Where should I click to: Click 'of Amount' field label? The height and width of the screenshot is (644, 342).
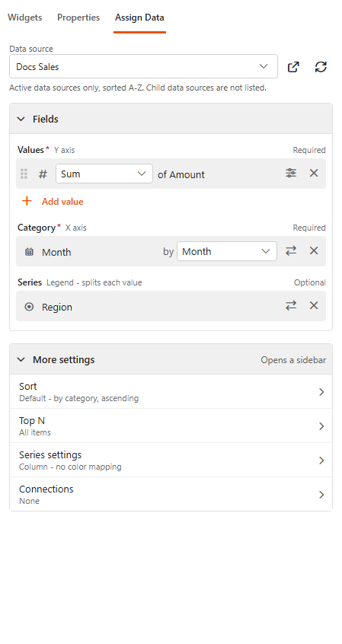click(x=181, y=174)
